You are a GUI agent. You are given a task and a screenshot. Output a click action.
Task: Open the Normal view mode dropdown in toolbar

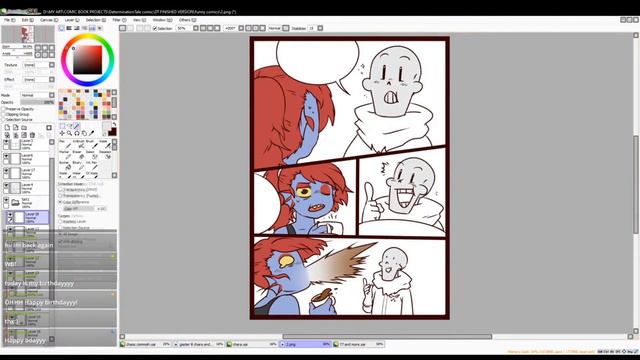click(x=286, y=28)
